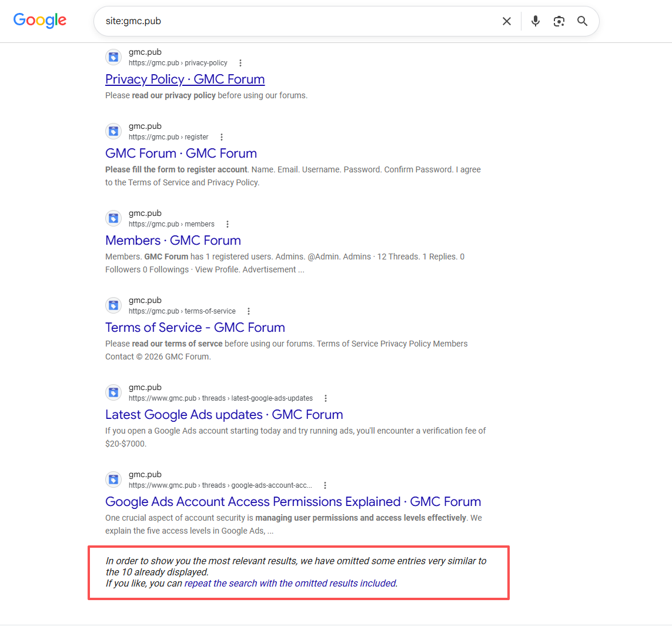The height and width of the screenshot is (626, 672).
Task: Open the GMC Forum · GMC Forum register link
Action: pos(181,154)
